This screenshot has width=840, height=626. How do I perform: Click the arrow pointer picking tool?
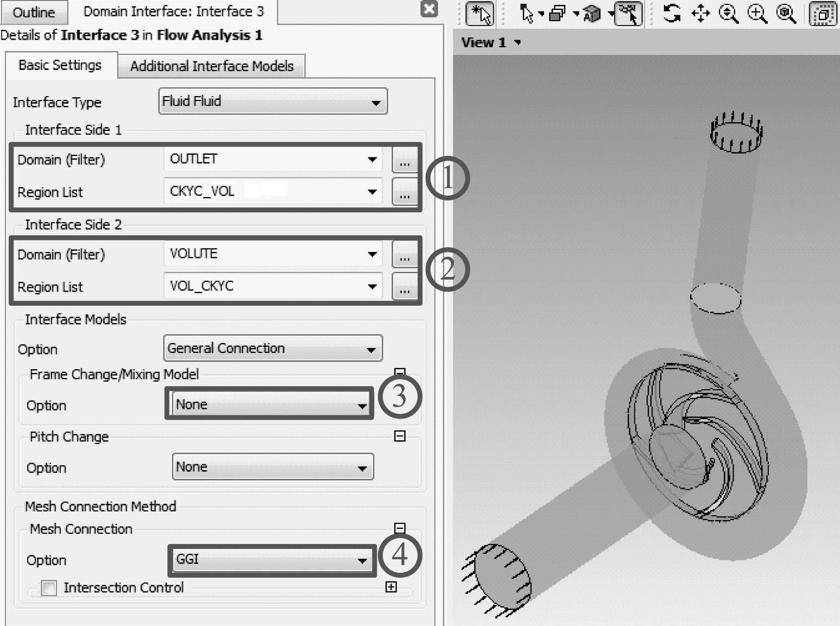click(526, 14)
